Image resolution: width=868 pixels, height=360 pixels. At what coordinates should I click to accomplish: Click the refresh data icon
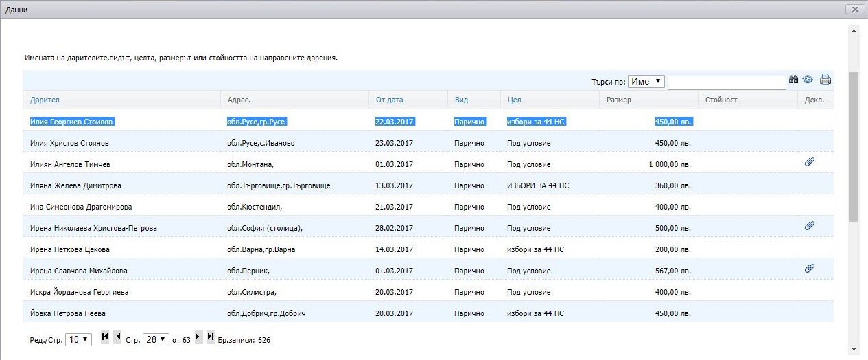(x=808, y=80)
